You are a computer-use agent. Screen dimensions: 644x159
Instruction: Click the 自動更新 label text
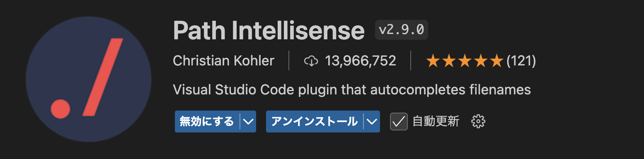(x=436, y=122)
